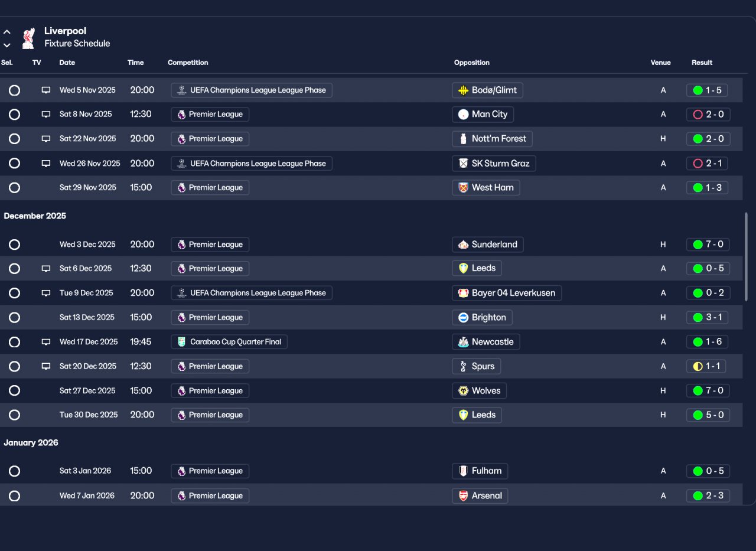Select the Sat 13 Dec 2025 fixture radio

(14, 318)
